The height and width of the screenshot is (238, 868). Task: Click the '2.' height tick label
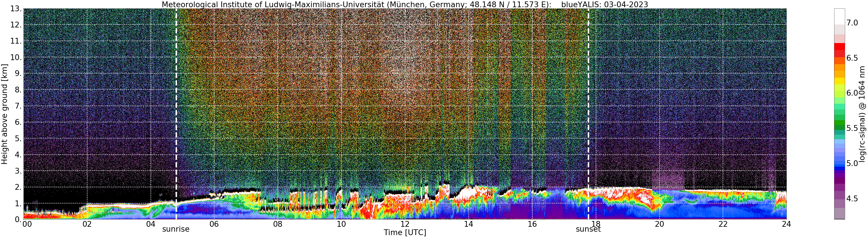(18, 187)
